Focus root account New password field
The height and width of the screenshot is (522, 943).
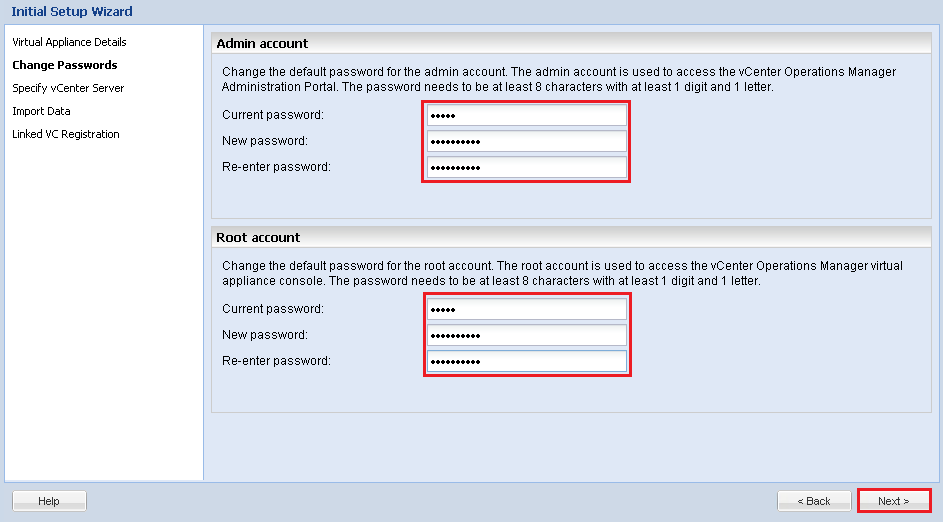pos(526,335)
